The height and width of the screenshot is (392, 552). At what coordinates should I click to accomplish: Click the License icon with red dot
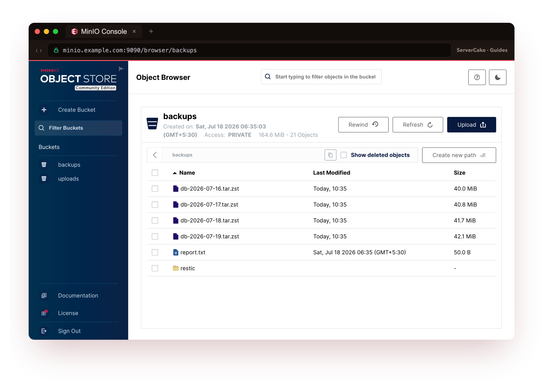[x=44, y=313]
